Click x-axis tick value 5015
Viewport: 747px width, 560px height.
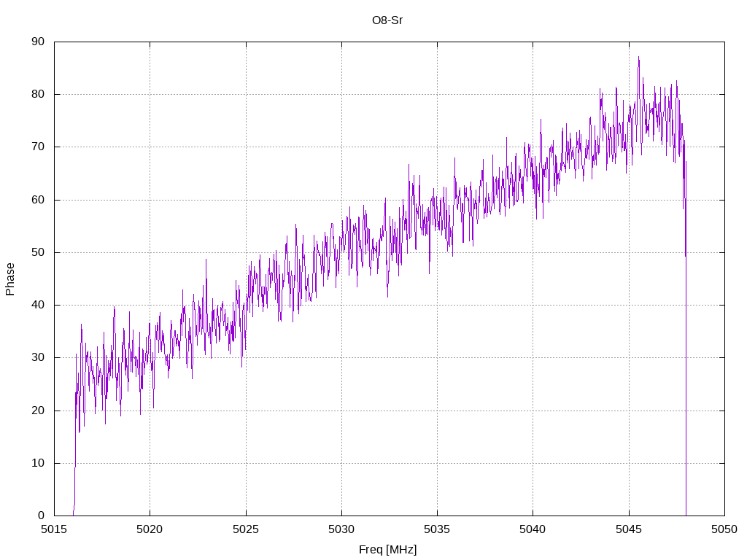coord(54,529)
